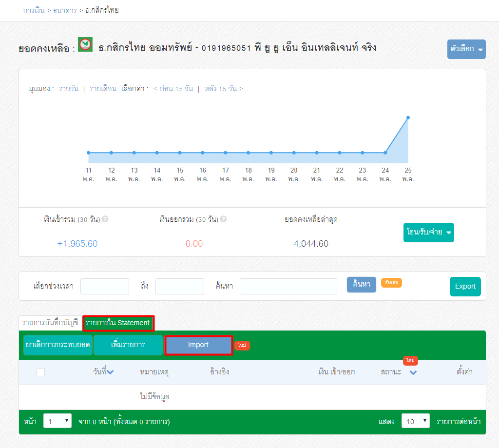Click the end date field after ถึง
The image size is (499, 448).
coord(180,286)
